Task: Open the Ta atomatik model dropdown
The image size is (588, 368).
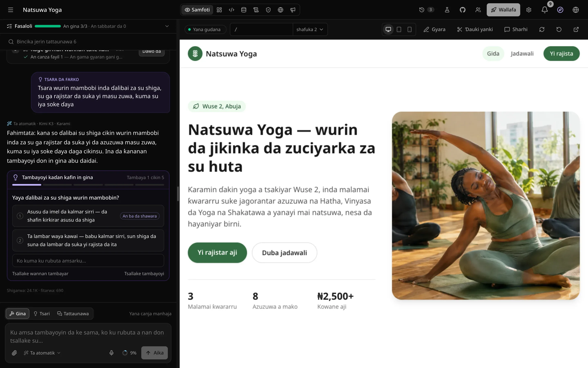Action: pyautogui.click(x=42, y=353)
